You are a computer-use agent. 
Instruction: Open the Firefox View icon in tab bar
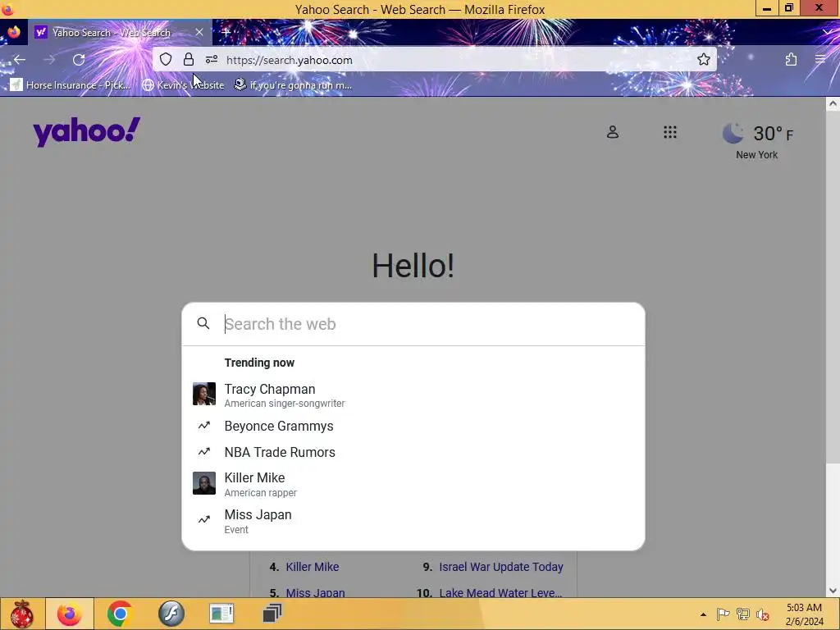click(x=13, y=32)
